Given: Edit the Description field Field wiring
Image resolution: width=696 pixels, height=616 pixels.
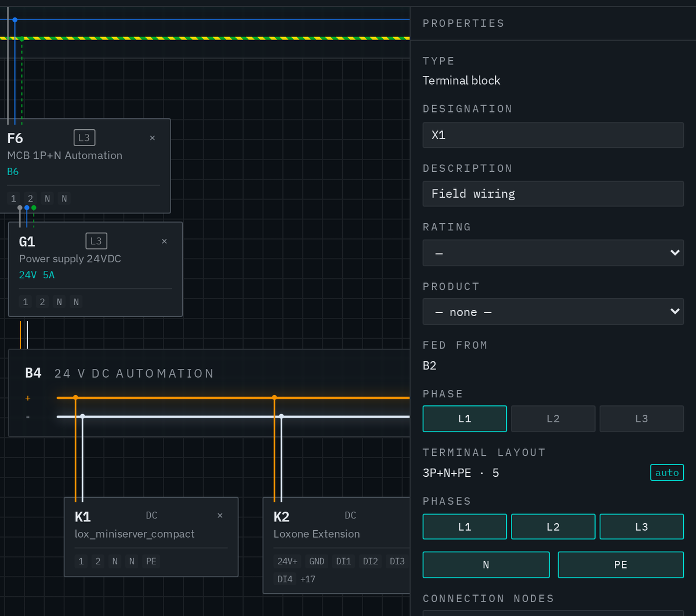Looking at the screenshot, I should tap(553, 194).
